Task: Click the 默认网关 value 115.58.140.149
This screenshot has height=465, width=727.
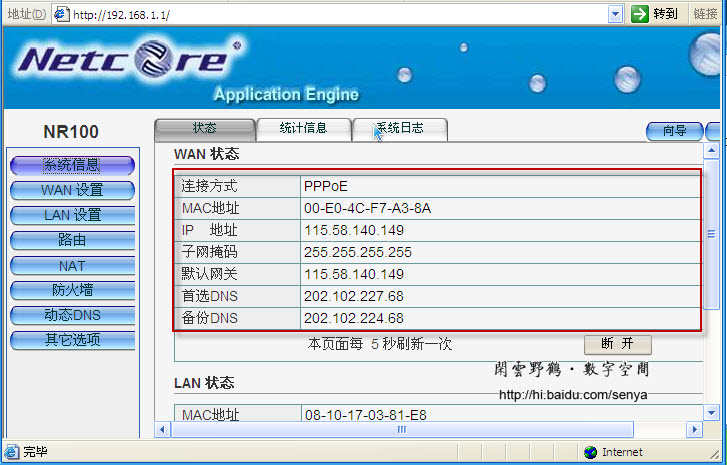Action: (x=354, y=274)
